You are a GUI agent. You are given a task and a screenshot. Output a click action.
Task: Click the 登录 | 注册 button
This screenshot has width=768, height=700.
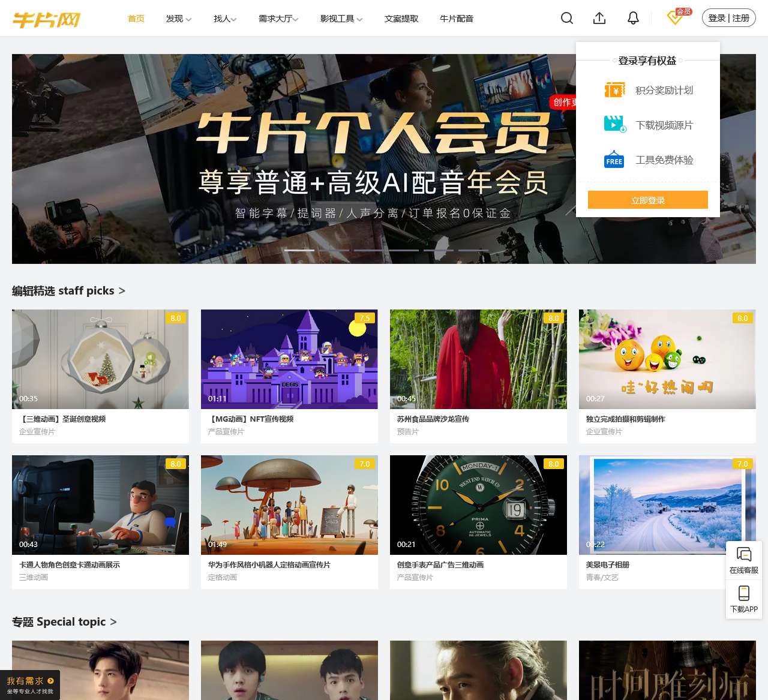click(x=728, y=18)
